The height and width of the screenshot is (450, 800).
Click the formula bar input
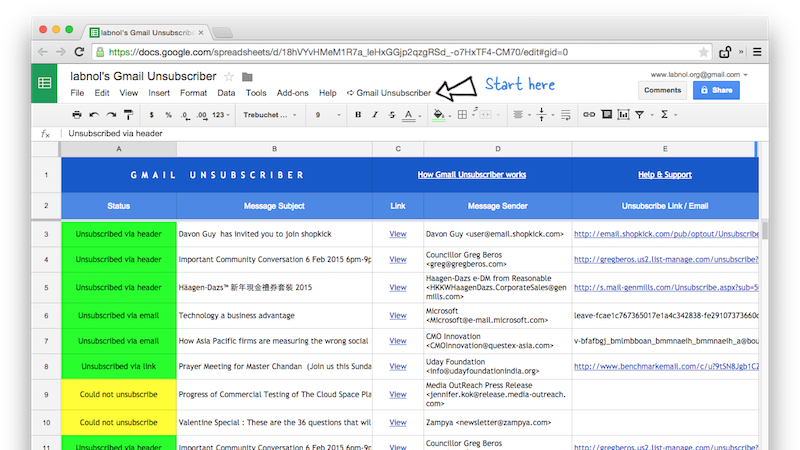click(413, 133)
